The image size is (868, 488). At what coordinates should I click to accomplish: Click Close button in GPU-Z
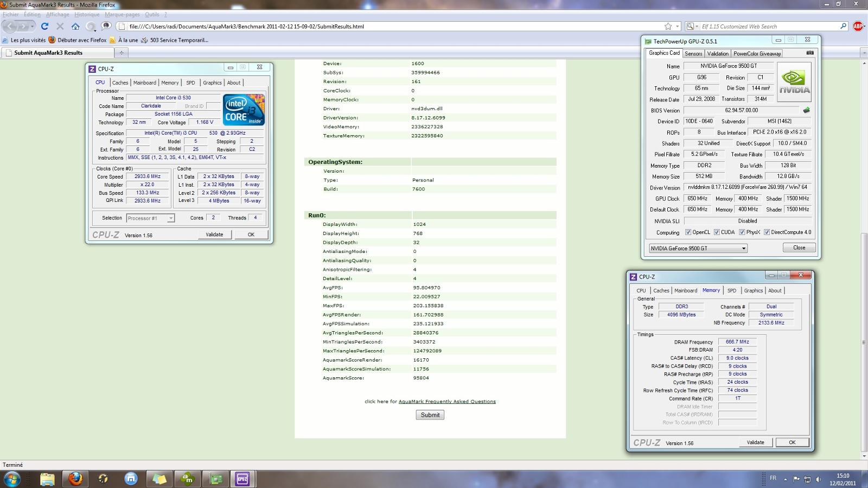point(799,248)
